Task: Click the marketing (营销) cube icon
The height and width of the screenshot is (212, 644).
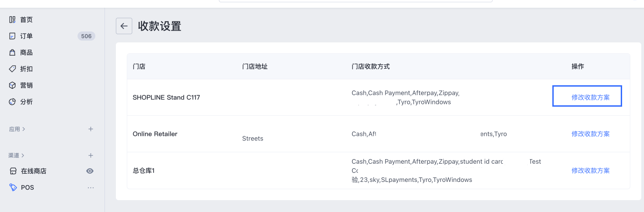Action: (x=13, y=85)
